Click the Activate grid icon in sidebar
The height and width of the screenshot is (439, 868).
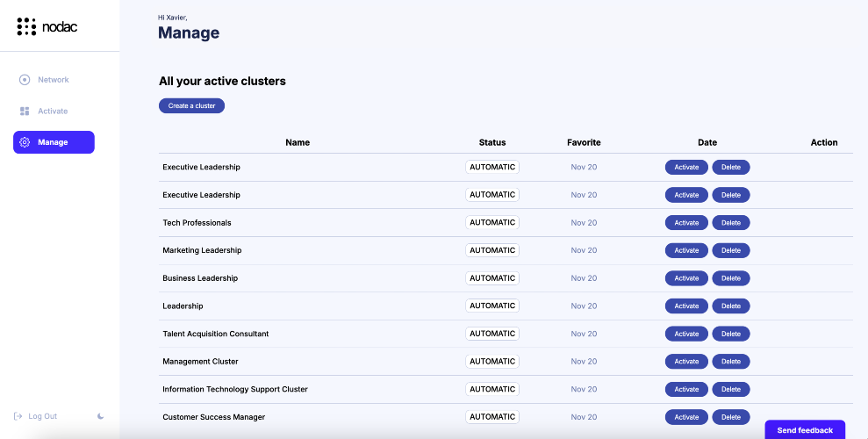25,112
